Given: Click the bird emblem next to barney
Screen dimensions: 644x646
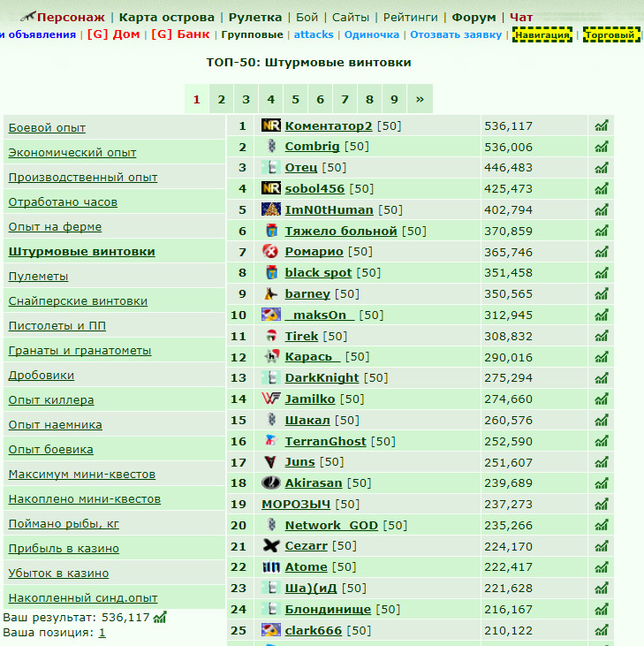Looking at the screenshot, I should (270, 293).
